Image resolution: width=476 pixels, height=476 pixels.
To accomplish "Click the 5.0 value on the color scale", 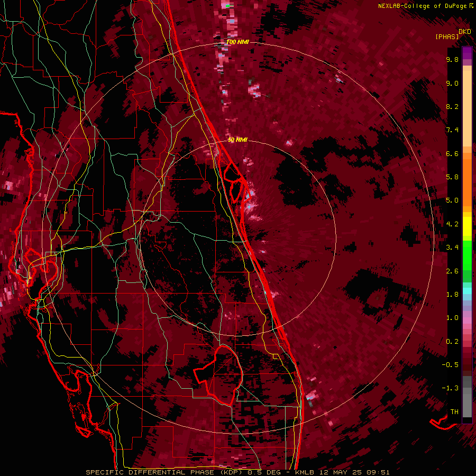I will 452,200.
